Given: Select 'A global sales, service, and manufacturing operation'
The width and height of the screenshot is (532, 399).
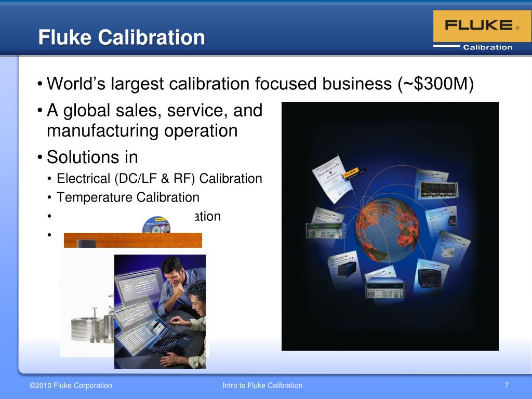Looking at the screenshot, I should click(x=154, y=120).
